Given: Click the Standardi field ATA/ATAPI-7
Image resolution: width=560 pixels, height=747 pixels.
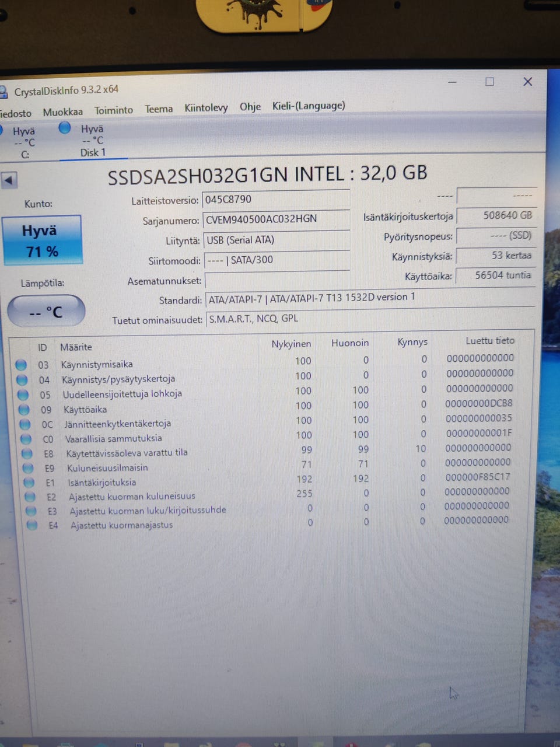Looking at the screenshot, I should click(370, 298).
